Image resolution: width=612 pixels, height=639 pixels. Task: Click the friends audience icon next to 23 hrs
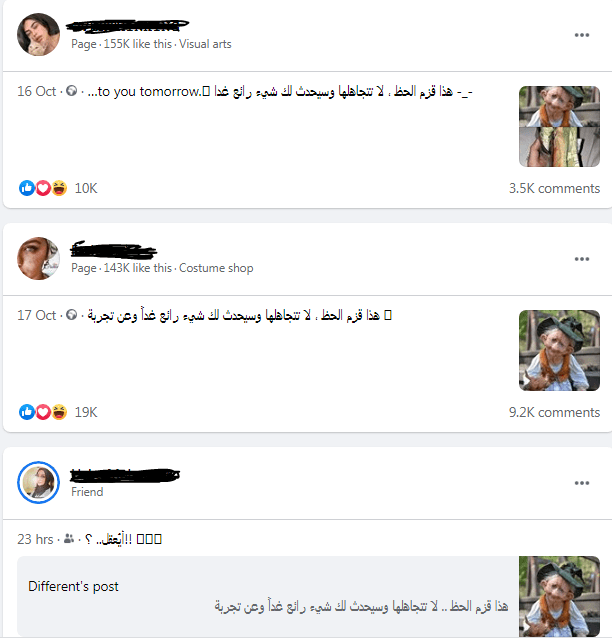69,539
